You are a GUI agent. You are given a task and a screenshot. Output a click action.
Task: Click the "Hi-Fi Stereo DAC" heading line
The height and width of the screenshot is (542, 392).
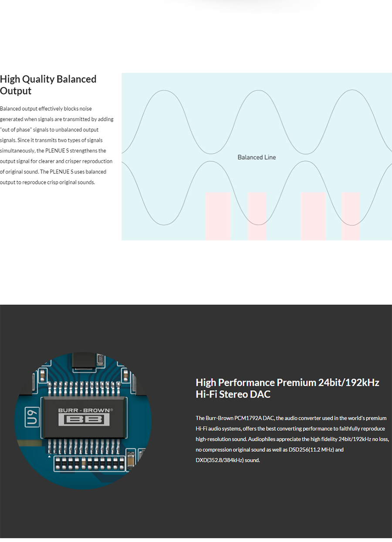(x=233, y=394)
